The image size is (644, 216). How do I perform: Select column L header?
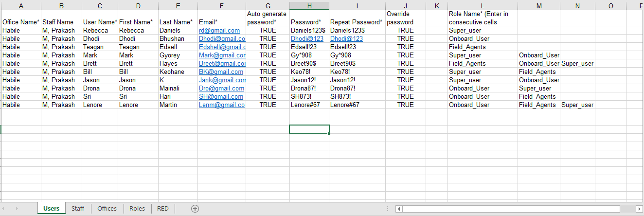(x=483, y=6)
